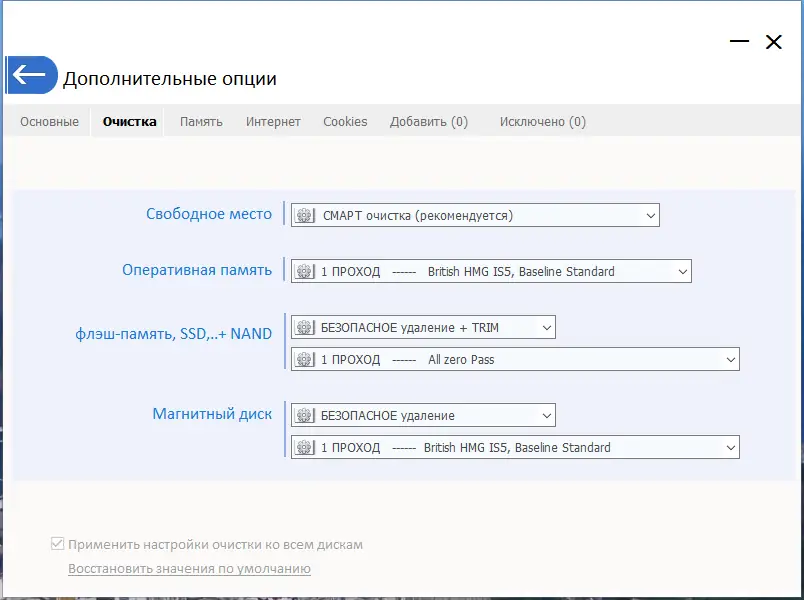Viewport: 804px width, 600px height.
Task: Open the All zero Pass dropdown
Action: [x=729, y=359]
